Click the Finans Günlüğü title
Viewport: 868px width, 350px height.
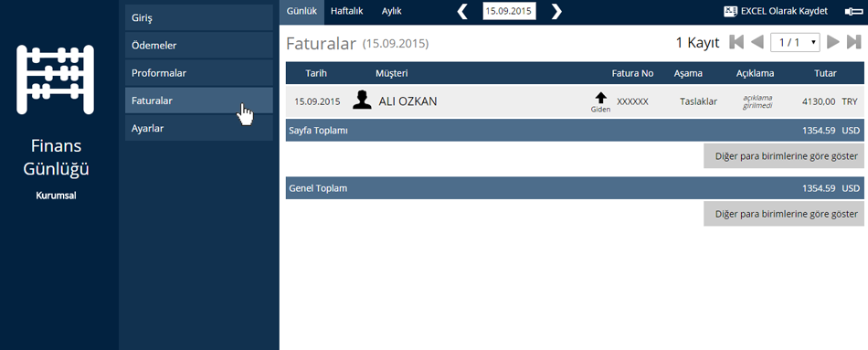coord(56,158)
